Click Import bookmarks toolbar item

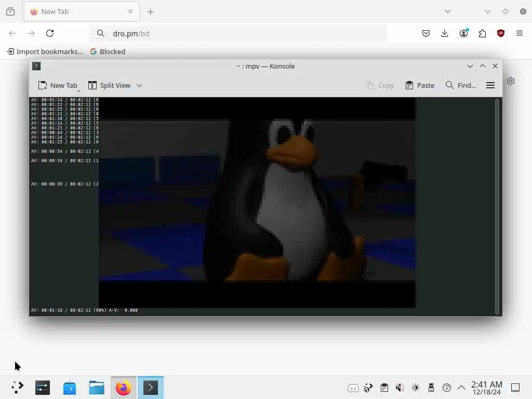coord(45,51)
